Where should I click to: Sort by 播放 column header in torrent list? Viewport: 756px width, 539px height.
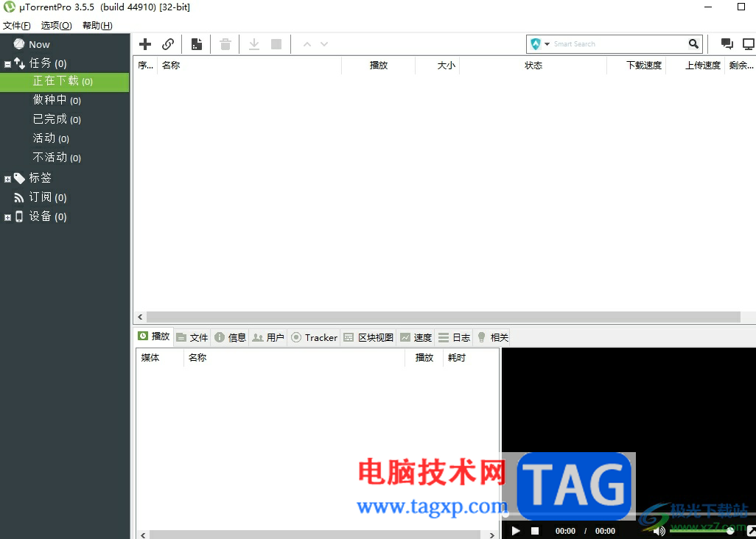point(379,66)
